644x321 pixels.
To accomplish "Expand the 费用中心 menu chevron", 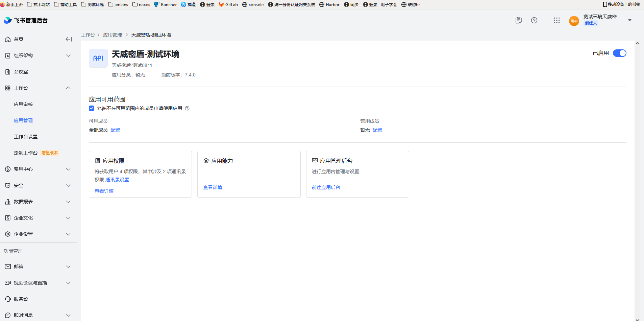I will tap(68, 169).
